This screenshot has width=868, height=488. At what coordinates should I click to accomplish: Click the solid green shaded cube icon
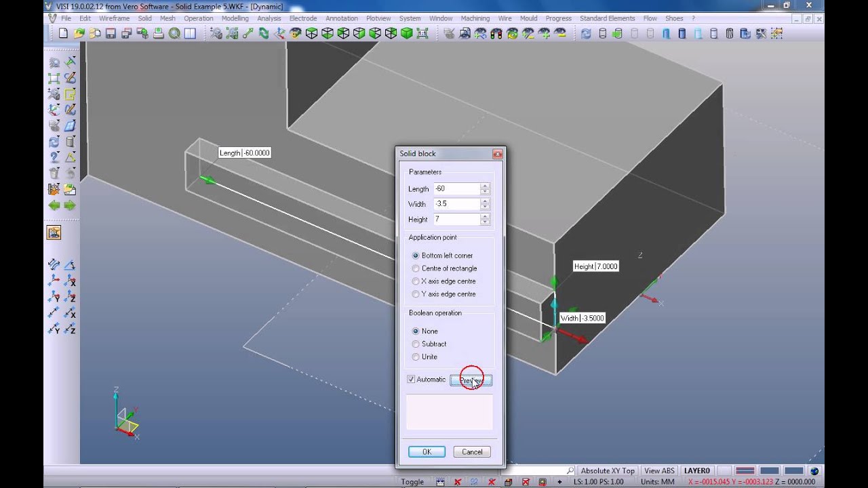click(407, 33)
